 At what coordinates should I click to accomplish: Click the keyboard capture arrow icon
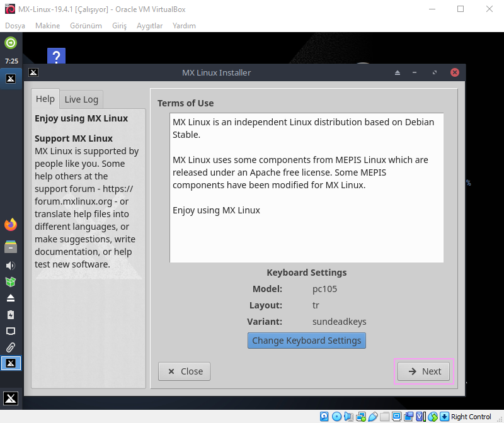444,417
